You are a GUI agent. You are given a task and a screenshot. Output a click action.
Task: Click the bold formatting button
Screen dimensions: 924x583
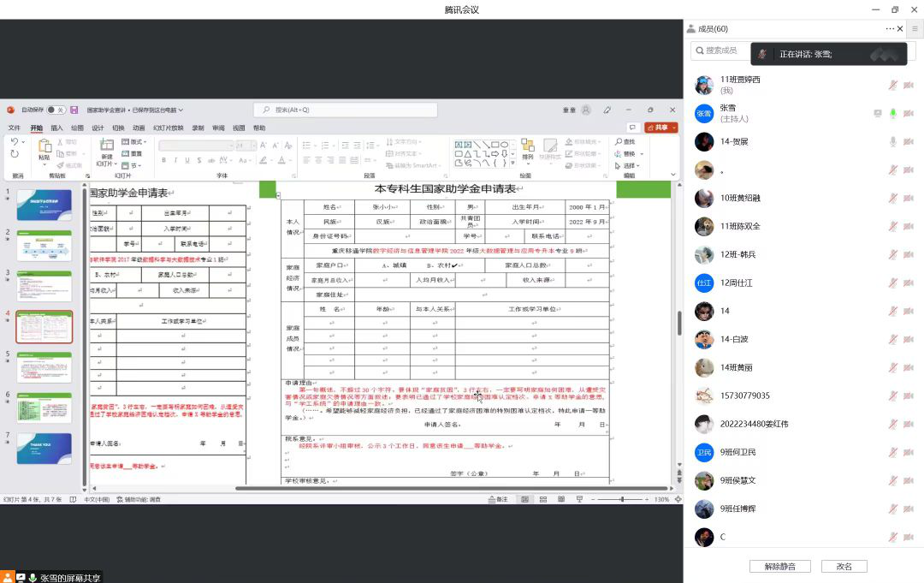163,160
